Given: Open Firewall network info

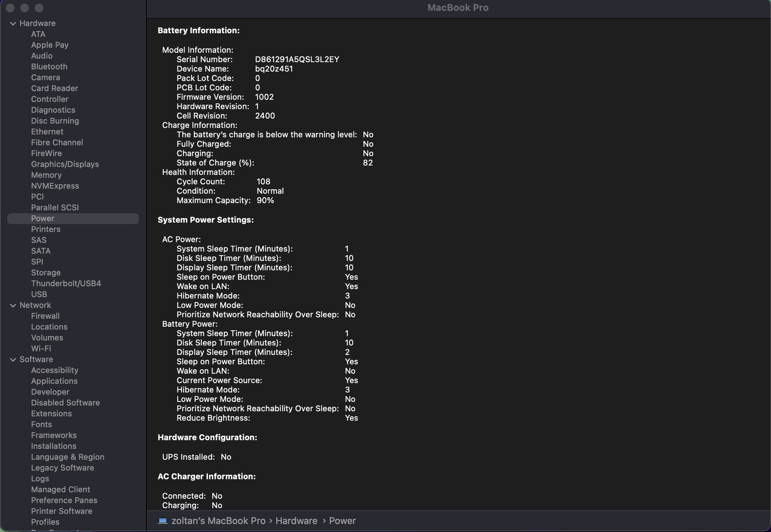Looking at the screenshot, I should [45, 316].
